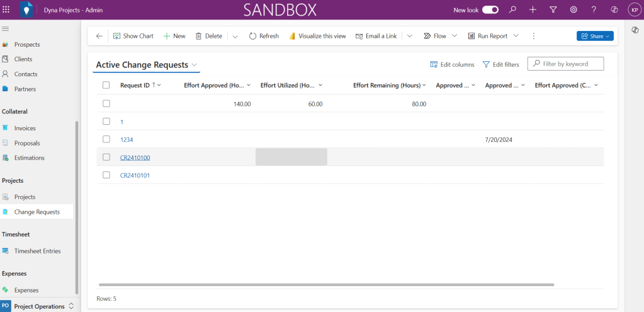Click the back arrow in command bar
The width and height of the screenshot is (644, 312).
click(99, 36)
